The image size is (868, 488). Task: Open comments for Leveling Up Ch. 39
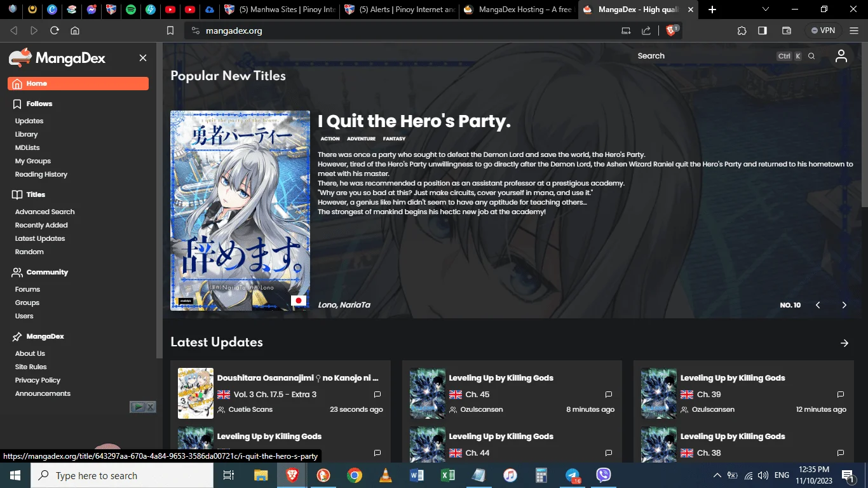[x=841, y=395]
